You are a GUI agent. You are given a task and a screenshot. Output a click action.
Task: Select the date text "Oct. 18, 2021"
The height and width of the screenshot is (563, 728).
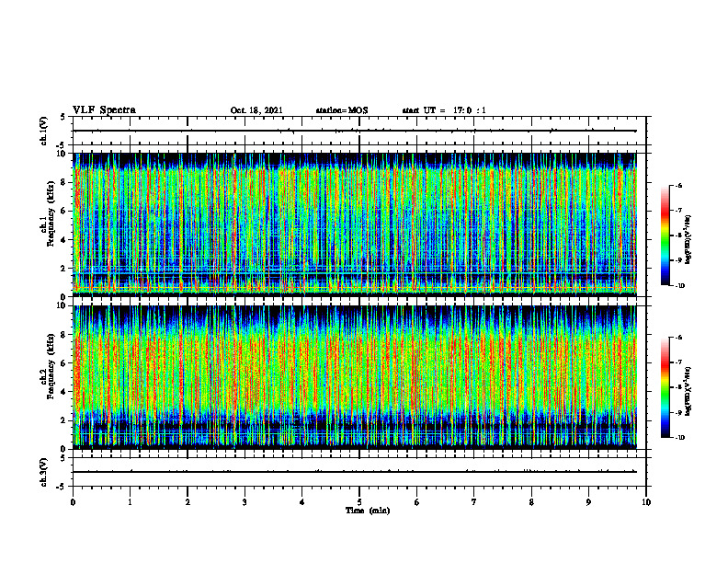[256, 110]
